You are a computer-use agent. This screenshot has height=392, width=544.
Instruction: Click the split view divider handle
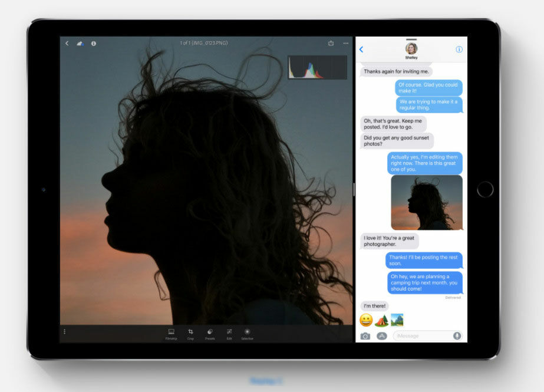pyautogui.click(x=354, y=189)
